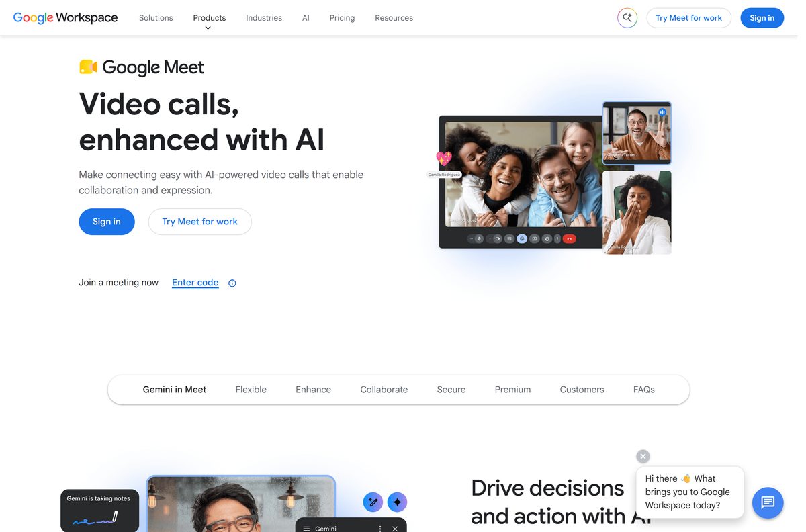Open the Industries menu

click(264, 18)
